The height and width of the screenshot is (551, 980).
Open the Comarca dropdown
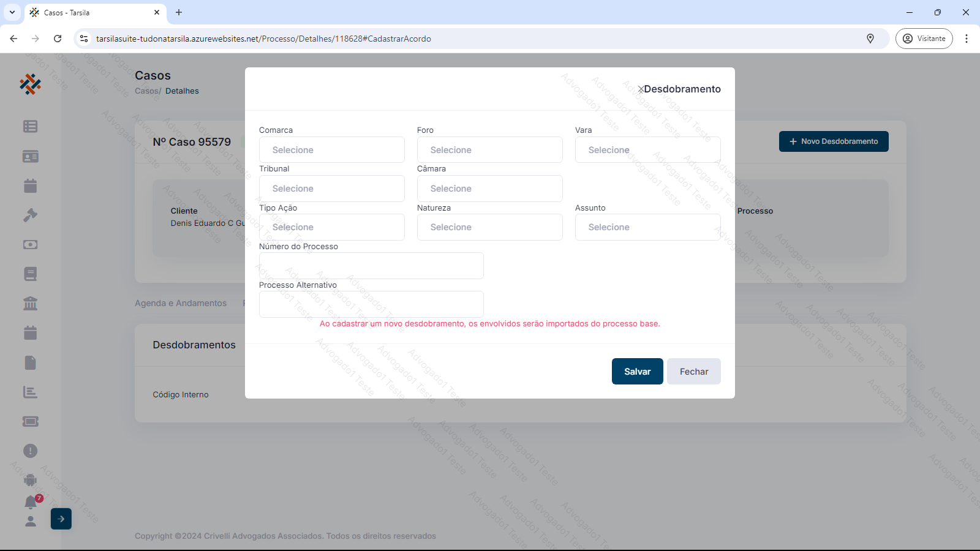(331, 150)
